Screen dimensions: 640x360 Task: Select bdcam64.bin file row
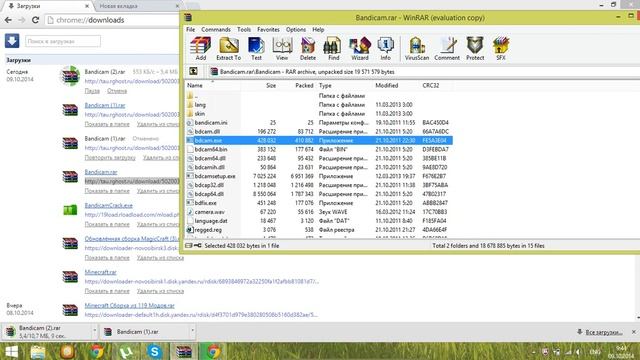(319, 149)
